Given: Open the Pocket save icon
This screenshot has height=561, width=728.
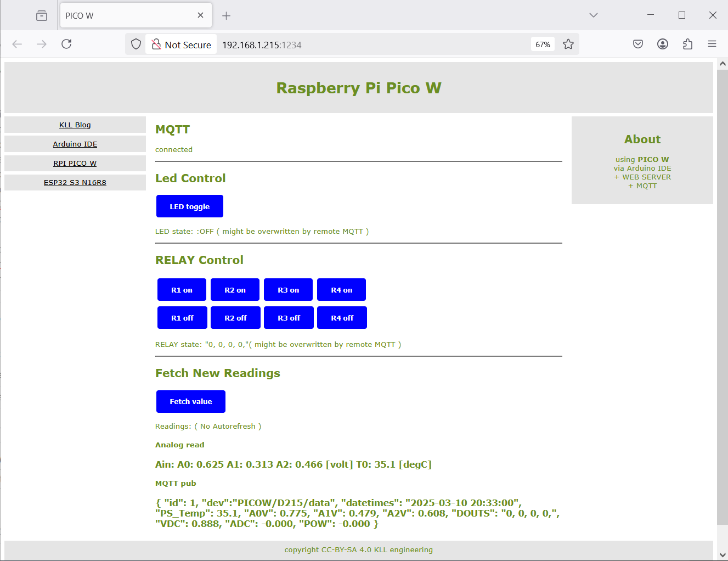Looking at the screenshot, I should (x=638, y=44).
